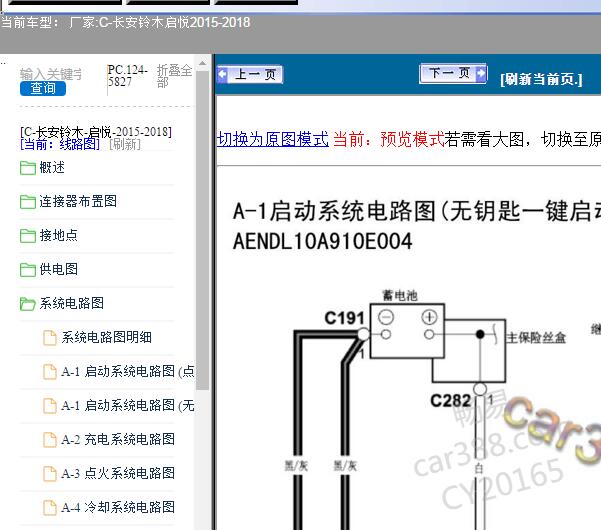Viewport: 601px width, 530px height.
Task: Click [刷新当前页] to refresh the page
Action: (541, 79)
